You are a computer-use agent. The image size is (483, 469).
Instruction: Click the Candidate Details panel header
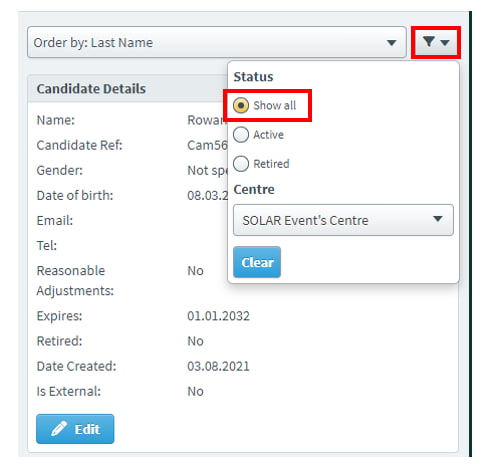tap(128, 89)
